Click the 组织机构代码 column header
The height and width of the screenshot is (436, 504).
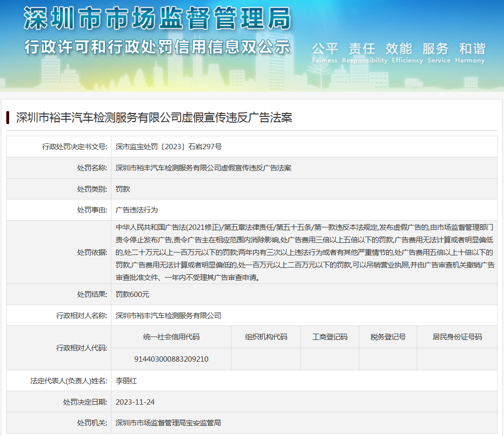point(266,337)
